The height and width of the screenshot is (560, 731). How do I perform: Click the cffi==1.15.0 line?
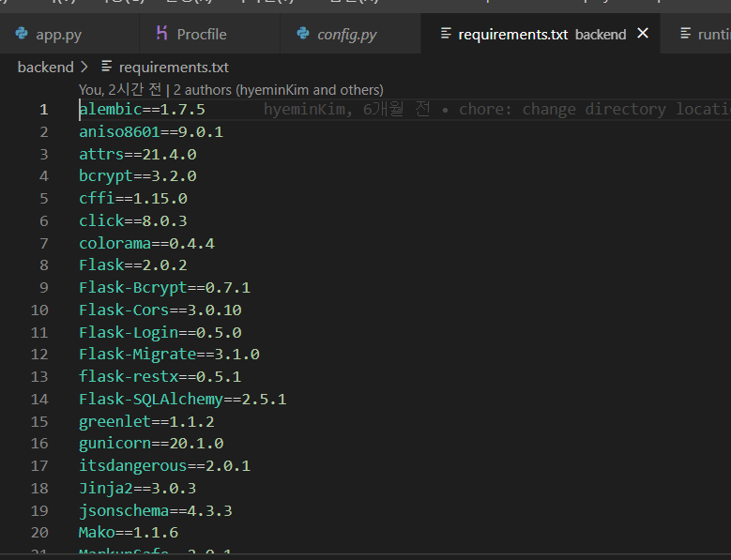click(133, 199)
